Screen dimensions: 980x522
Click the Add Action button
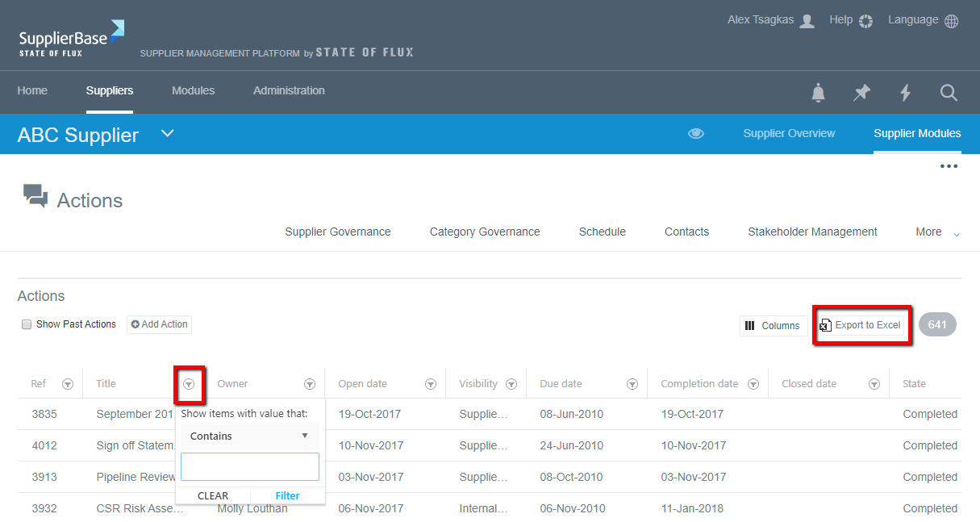tap(159, 324)
